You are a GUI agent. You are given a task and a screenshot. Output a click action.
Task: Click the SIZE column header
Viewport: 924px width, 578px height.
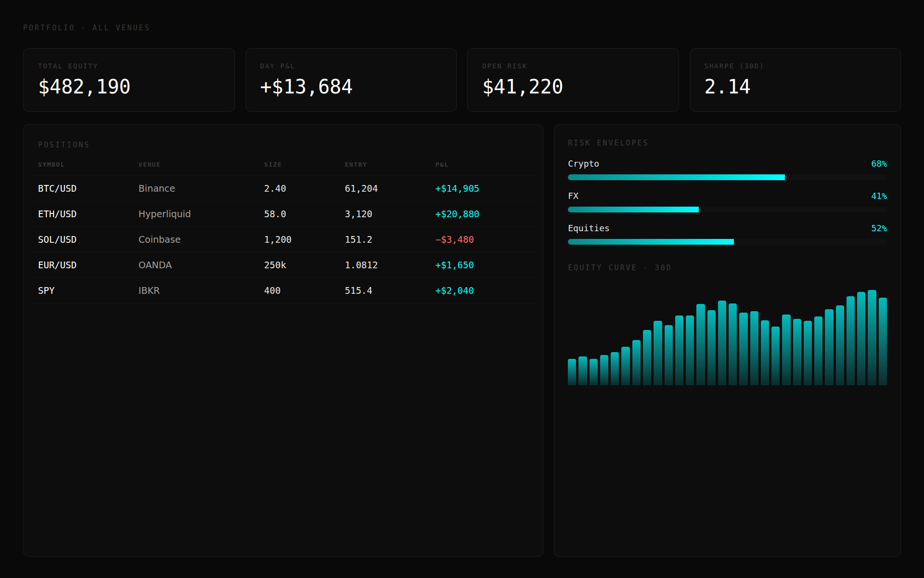click(x=273, y=165)
